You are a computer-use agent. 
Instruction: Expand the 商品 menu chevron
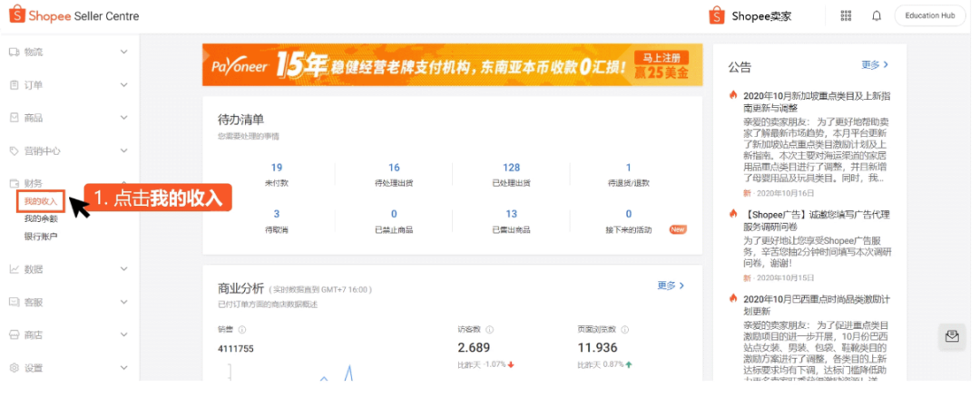pos(123,117)
